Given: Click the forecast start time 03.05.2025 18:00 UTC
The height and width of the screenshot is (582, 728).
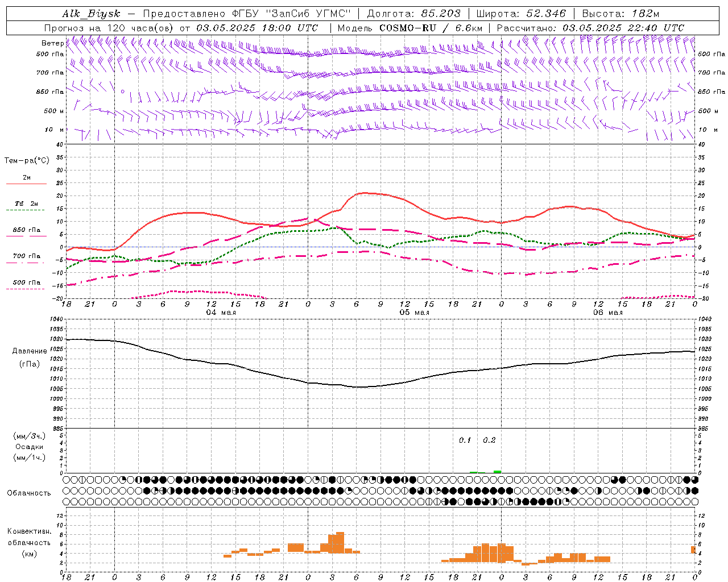Looking at the screenshot, I should point(257,28).
